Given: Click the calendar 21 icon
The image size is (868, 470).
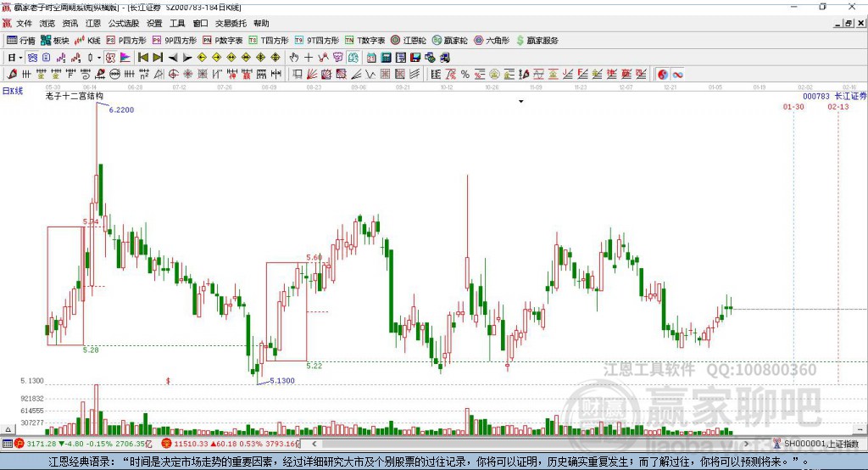Looking at the screenshot, I should 371,58.
